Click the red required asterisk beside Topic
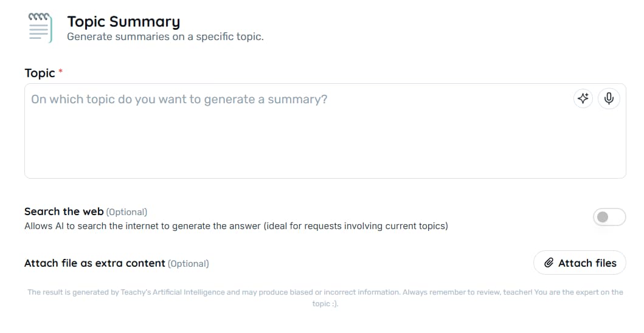The image size is (644, 333). coord(61,72)
